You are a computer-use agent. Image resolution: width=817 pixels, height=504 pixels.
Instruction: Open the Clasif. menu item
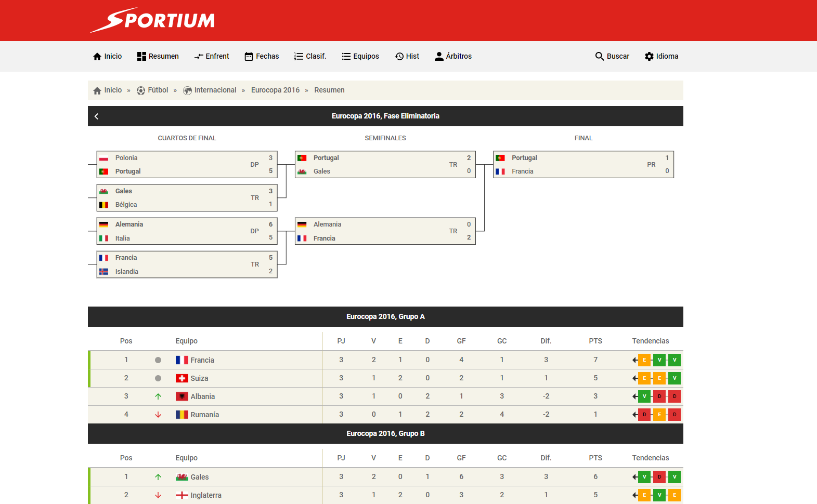(x=310, y=56)
